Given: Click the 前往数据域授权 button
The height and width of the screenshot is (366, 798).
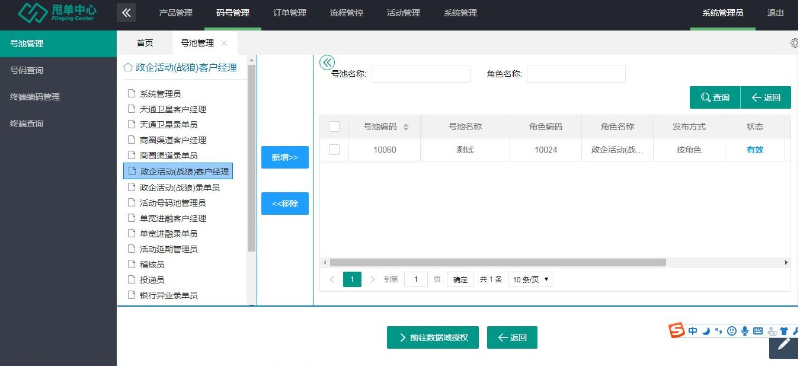Looking at the screenshot, I should point(433,337).
